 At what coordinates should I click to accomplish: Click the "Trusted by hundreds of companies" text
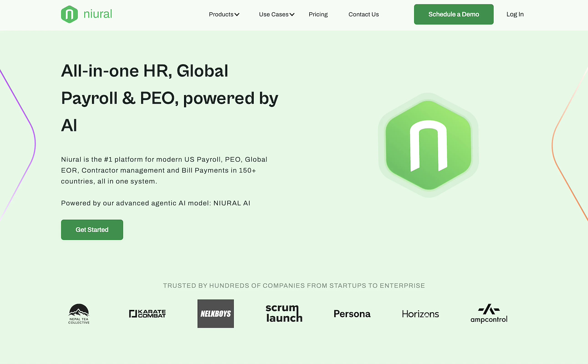coord(294,286)
